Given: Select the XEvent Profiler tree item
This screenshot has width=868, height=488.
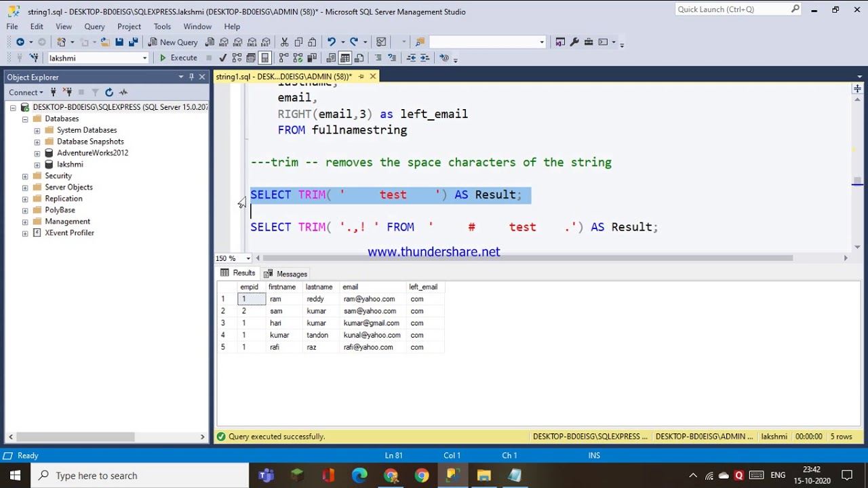Looking at the screenshot, I should coord(69,232).
